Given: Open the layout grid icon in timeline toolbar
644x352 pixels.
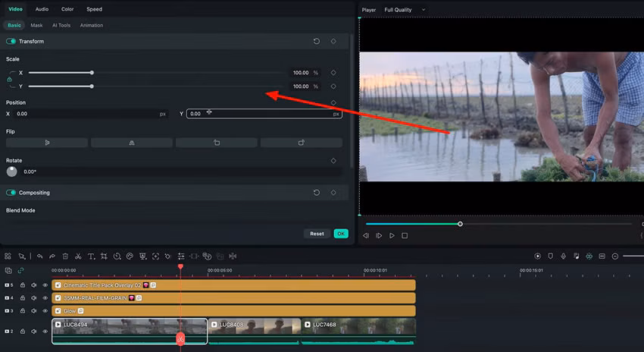Looking at the screenshot, I should point(8,256).
